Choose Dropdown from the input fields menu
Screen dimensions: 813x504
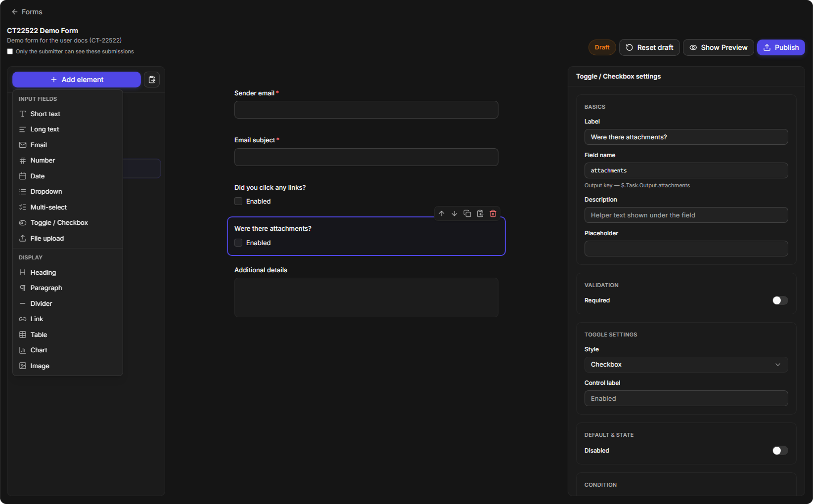pyautogui.click(x=68, y=192)
